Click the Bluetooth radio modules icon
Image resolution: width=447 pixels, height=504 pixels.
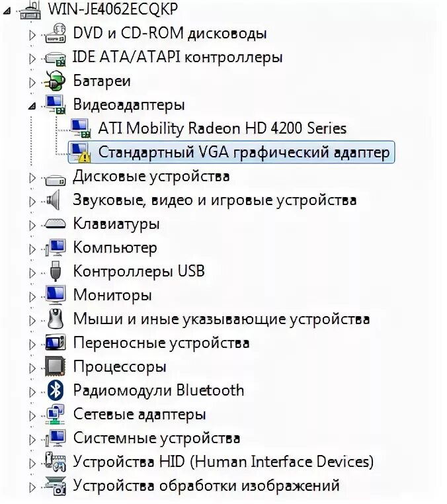click(56, 390)
